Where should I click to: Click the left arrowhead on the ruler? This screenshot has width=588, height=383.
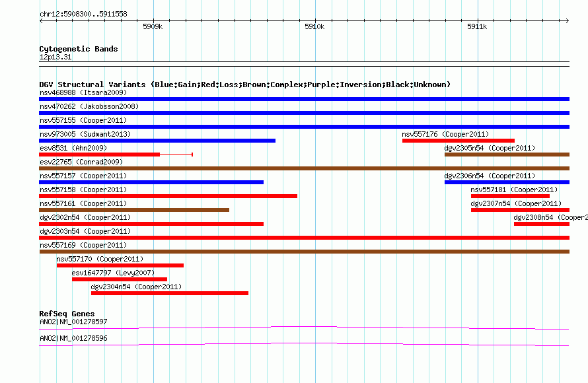(x=41, y=21)
